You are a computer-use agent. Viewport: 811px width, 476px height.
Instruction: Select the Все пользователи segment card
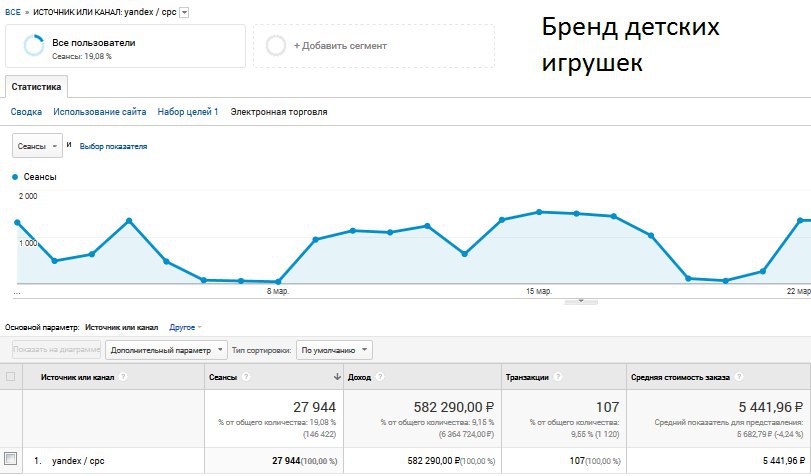click(x=125, y=46)
